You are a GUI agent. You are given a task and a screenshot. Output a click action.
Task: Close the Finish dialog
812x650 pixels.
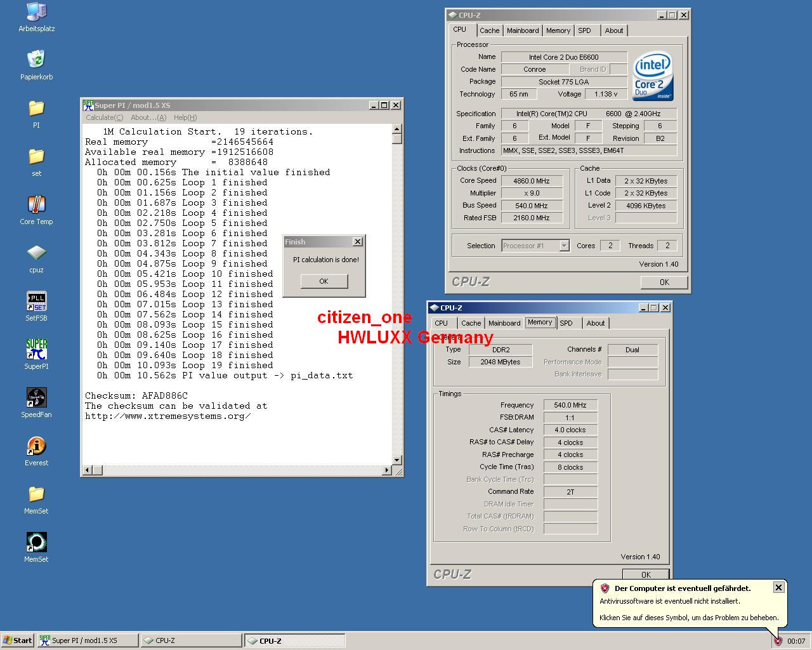coord(358,241)
